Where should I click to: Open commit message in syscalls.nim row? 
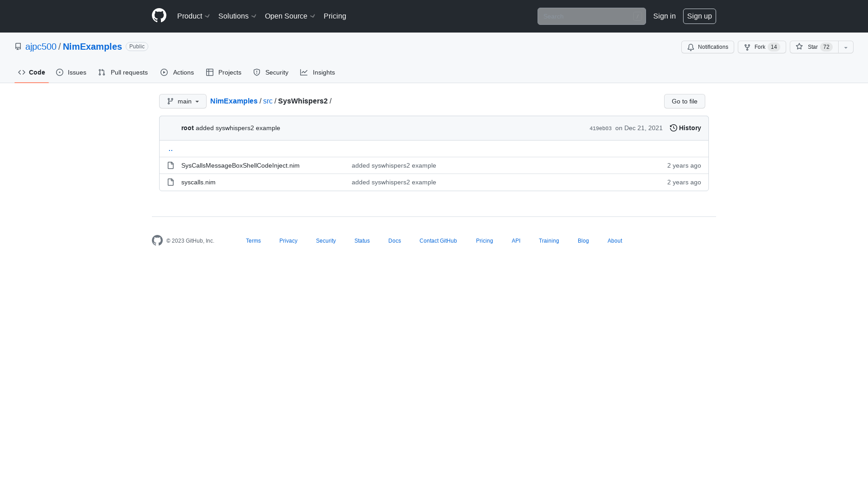[x=394, y=182]
